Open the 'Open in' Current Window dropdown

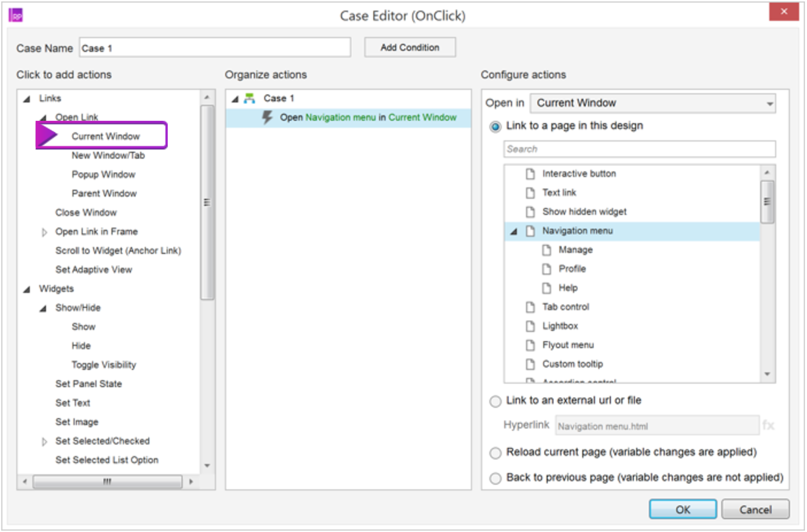653,103
